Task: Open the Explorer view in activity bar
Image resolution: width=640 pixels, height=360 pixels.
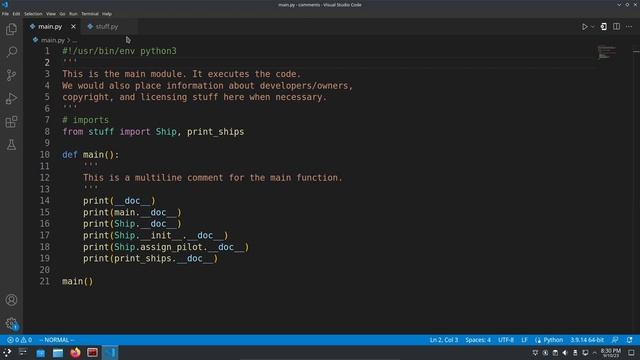Action: 11,29
